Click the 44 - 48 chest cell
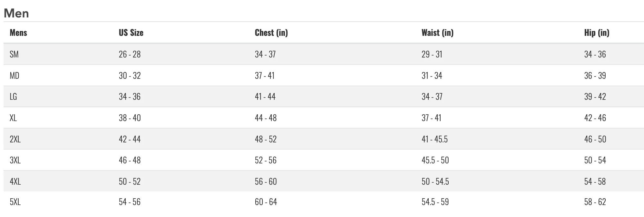The image size is (644, 217). tap(266, 118)
